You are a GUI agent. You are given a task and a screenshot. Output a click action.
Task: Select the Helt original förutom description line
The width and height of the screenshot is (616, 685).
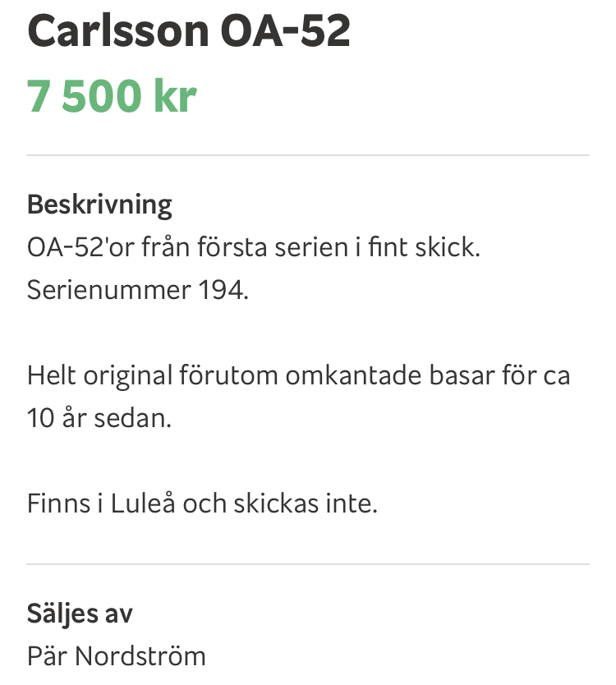299,375
